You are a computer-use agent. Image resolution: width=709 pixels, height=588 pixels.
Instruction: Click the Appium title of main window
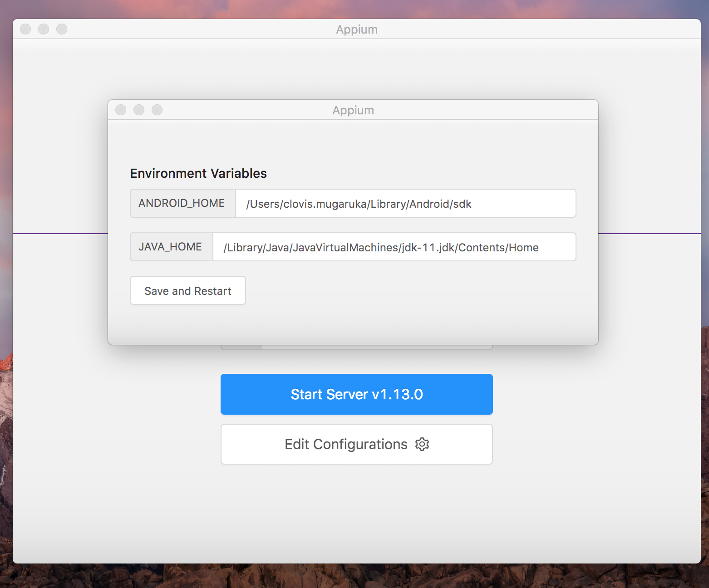[357, 29]
